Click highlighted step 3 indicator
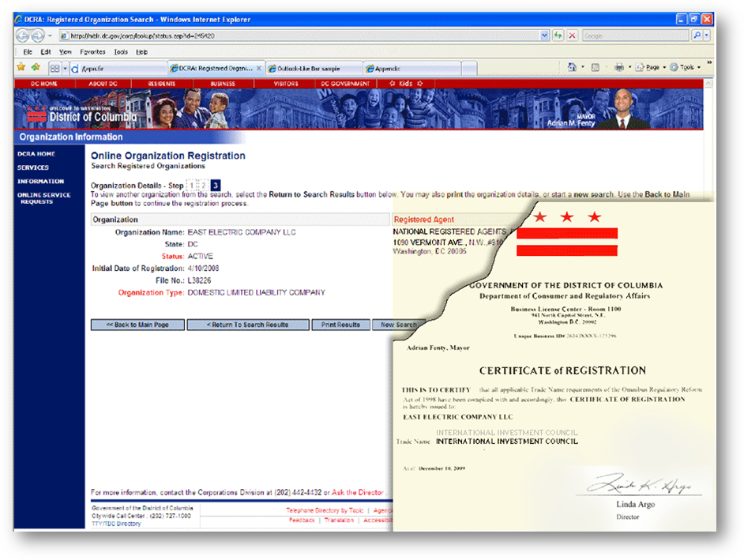 tap(216, 185)
